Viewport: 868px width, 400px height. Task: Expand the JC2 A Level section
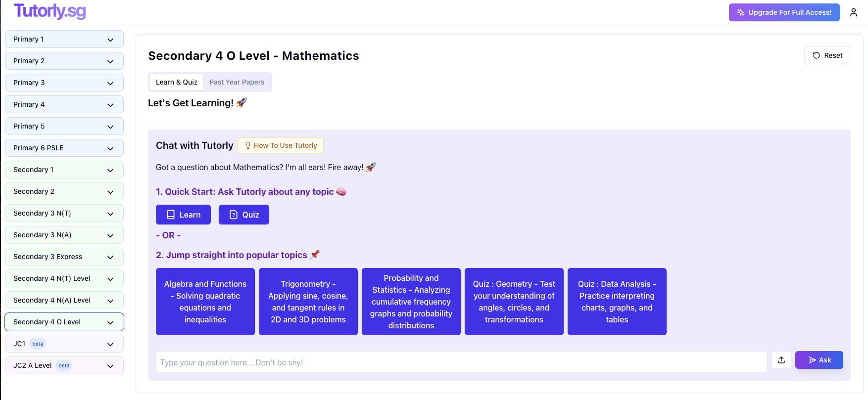click(x=64, y=365)
